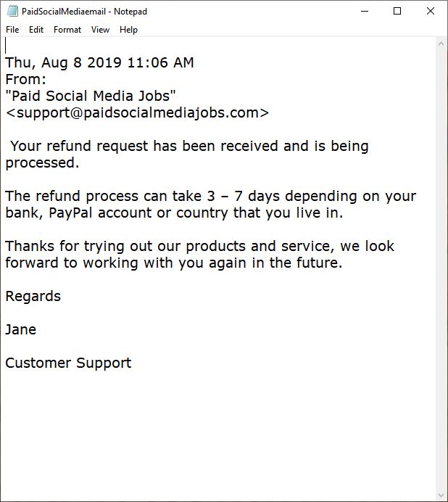
Task: Open the Help menu
Action: pos(128,30)
